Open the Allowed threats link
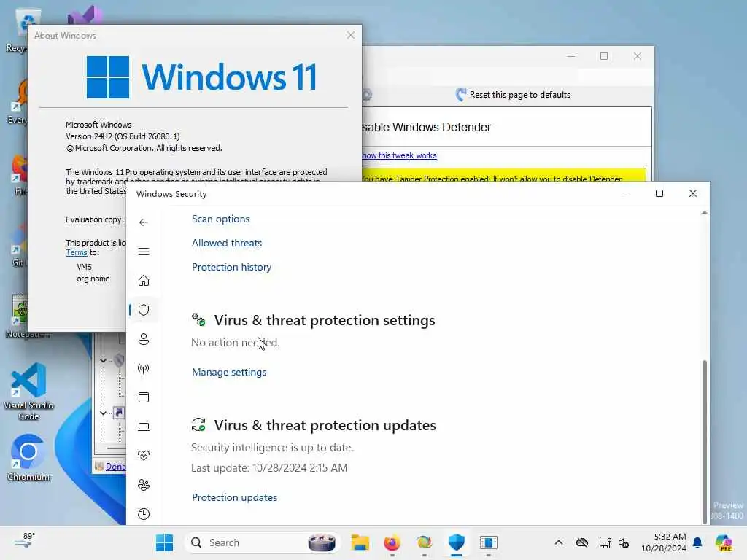The width and height of the screenshot is (747, 560). [227, 243]
